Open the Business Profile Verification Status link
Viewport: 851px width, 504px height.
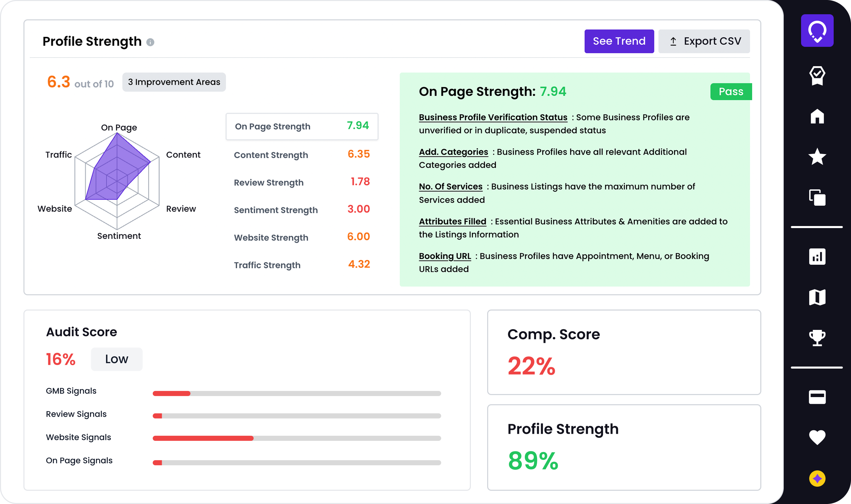tap(493, 117)
